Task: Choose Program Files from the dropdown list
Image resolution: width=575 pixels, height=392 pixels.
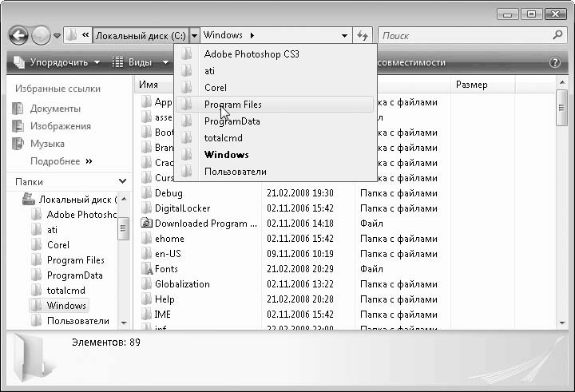Action: coord(232,105)
